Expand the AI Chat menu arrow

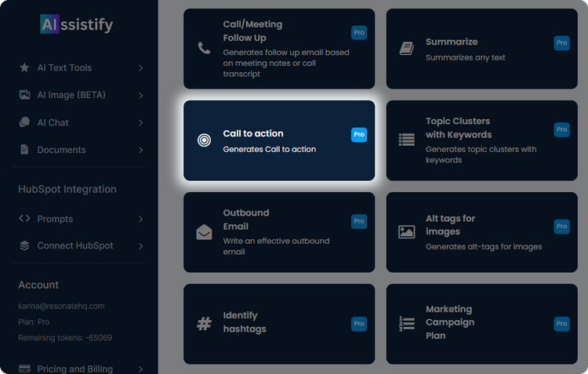tap(140, 123)
